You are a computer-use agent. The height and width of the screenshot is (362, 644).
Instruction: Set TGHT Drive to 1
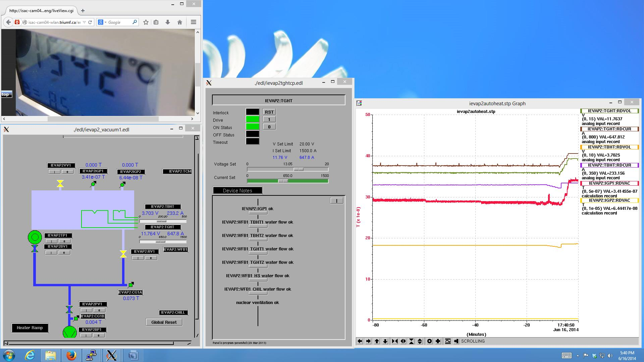pyautogui.click(x=269, y=119)
